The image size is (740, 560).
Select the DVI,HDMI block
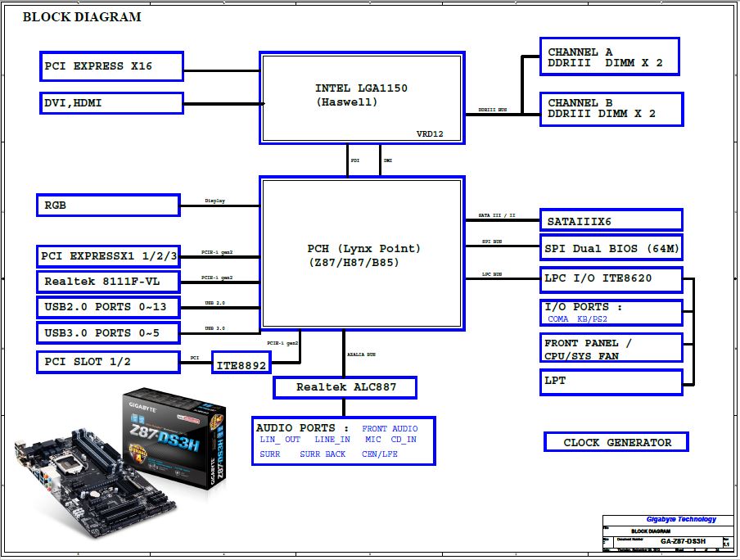pos(111,103)
